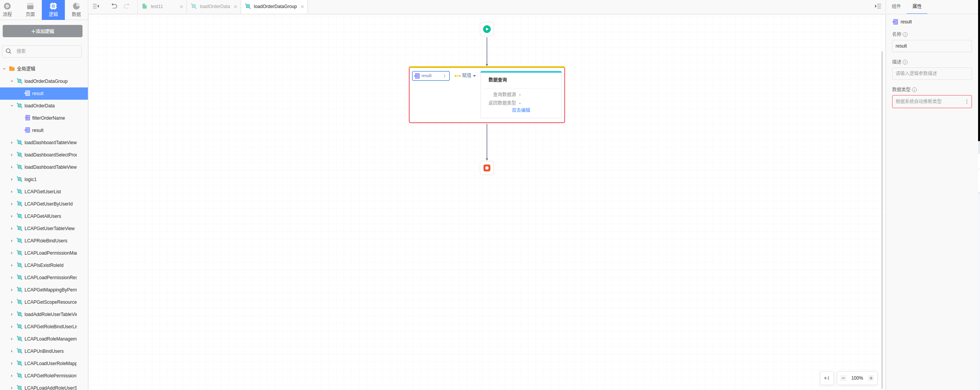Screen dimensions: 980x390
Task: Select filterOrderName parameter in tree
Action: 48,118
